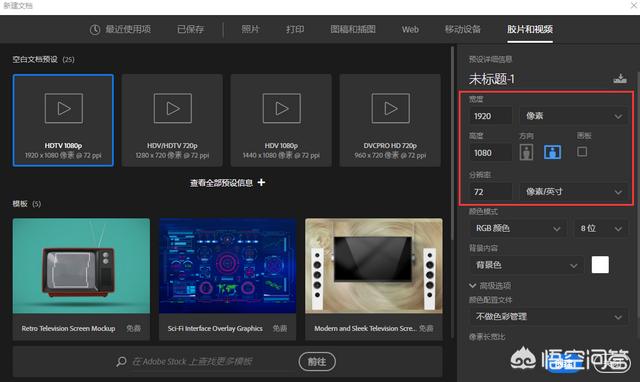Open Sci-Fi Interface Overlay Graphics template
The width and height of the screenshot is (640, 382).
[227, 279]
